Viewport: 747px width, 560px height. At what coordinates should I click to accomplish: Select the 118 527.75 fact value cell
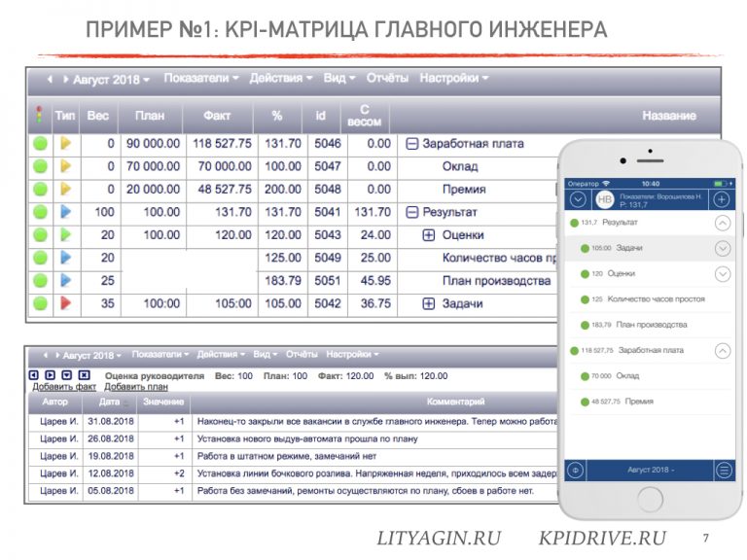(222, 144)
